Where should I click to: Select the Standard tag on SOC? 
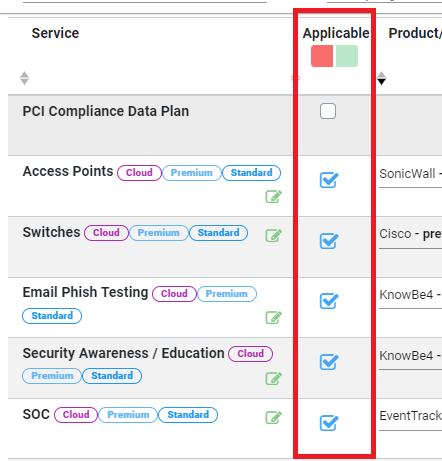pos(188,415)
